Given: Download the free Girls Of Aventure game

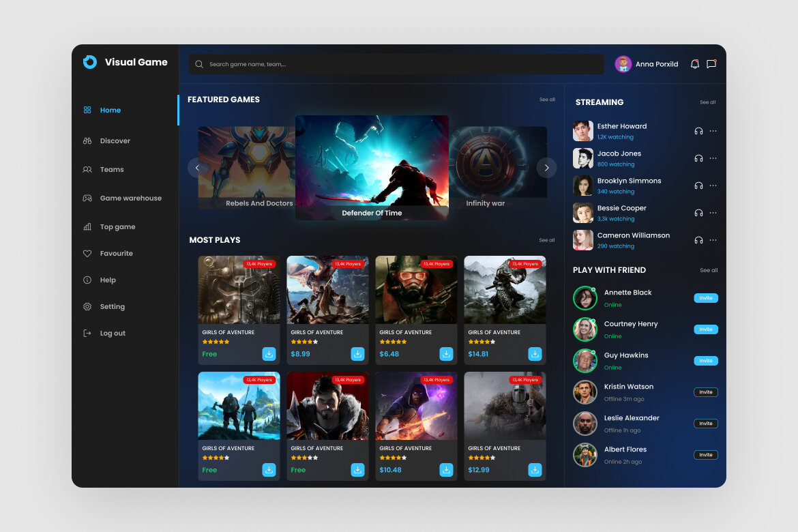Looking at the screenshot, I should (269, 354).
